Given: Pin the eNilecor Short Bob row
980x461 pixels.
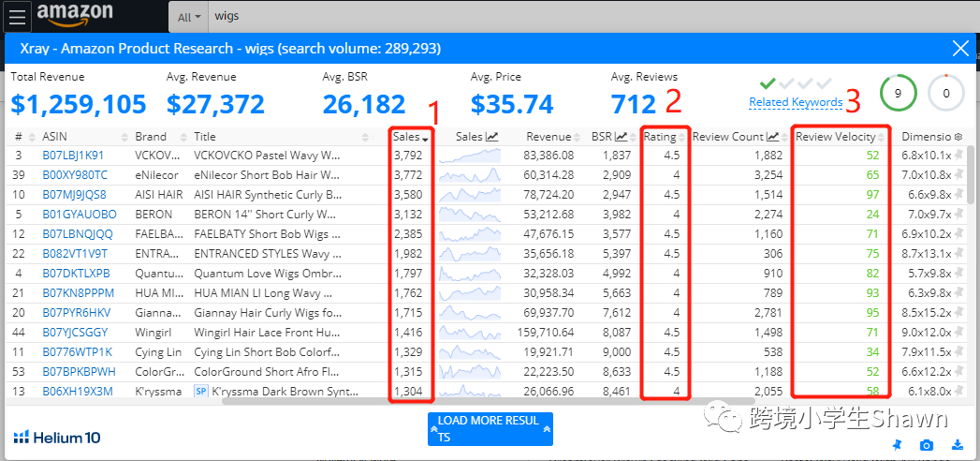Looking at the screenshot, I should coord(958,174).
